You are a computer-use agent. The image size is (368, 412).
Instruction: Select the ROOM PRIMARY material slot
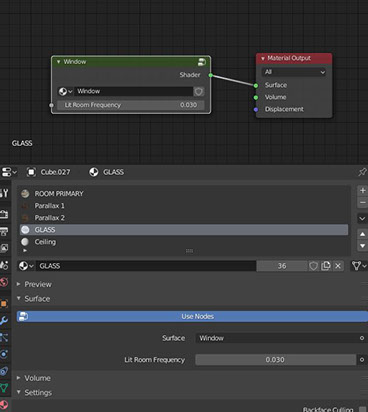pyautogui.click(x=184, y=194)
